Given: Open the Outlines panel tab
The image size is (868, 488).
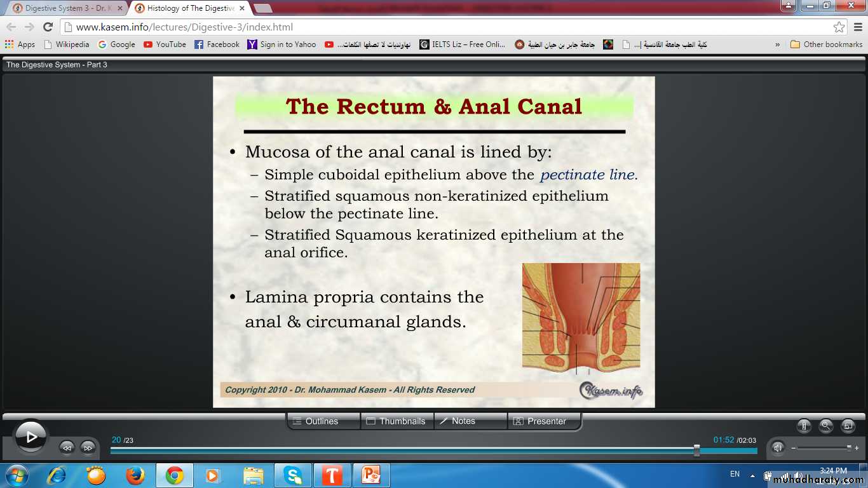Looking at the screenshot, I should 323,421.
